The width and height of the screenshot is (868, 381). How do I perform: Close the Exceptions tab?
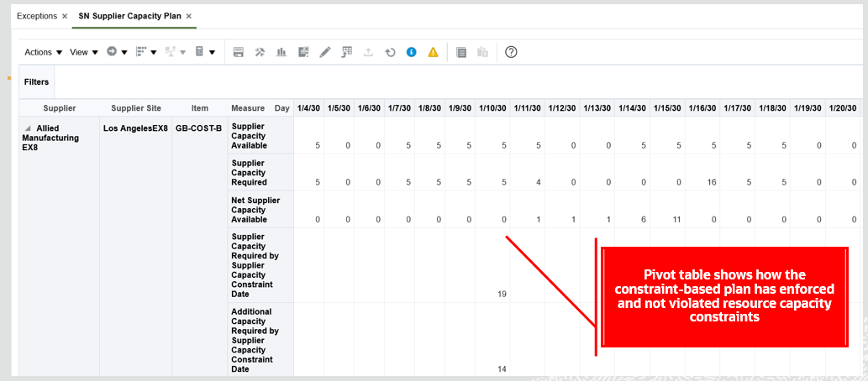(65, 17)
